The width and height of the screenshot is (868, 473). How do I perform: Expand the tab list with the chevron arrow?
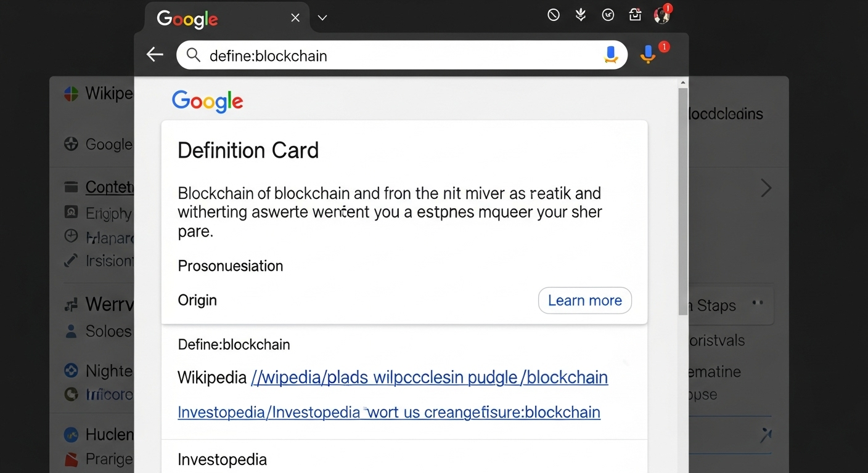[x=322, y=18]
